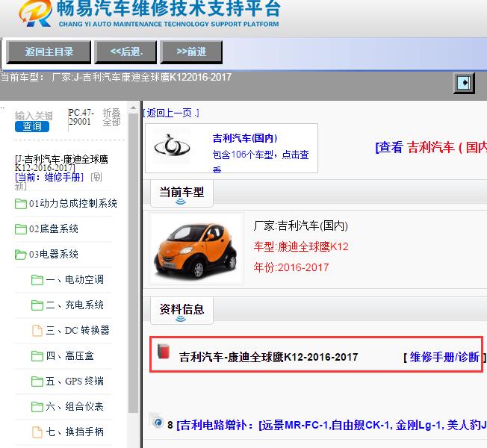Click 查看 吉利汽车 red link at right
Viewport: 487px width, 448px height.
432,147
